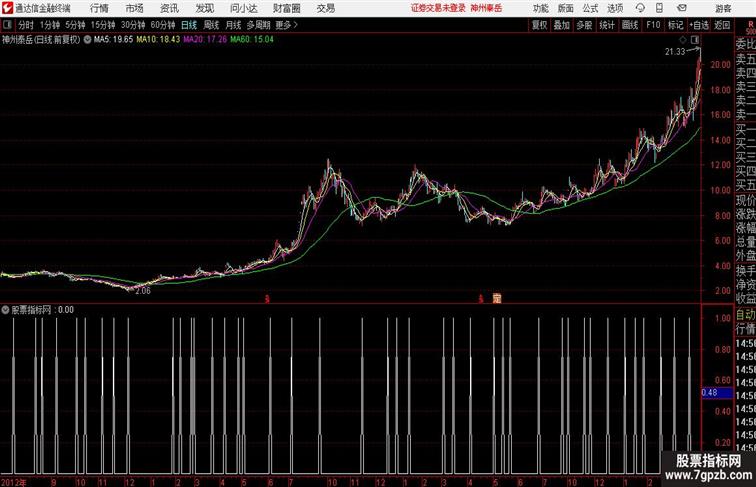The width and height of the screenshot is (756, 487).
Task: Toggle the left panel icon beside 分时
Action: point(7,25)
